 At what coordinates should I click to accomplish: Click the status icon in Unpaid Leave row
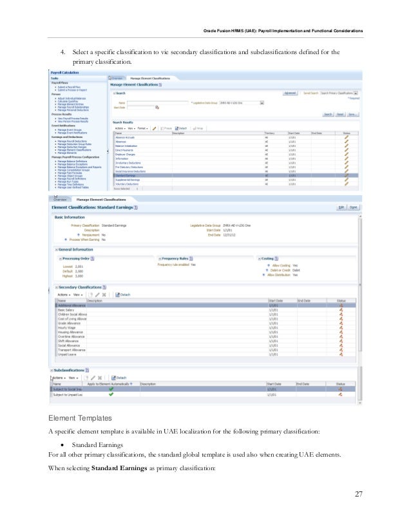coord(341,354)
